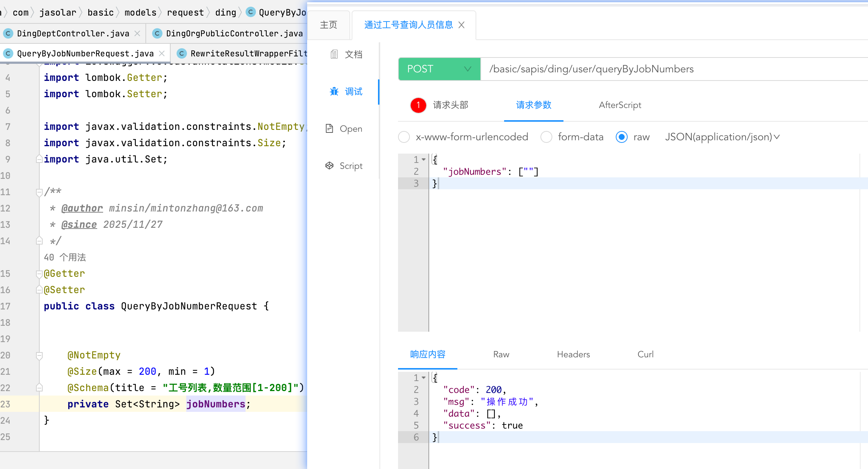
Task: Close the 通过工号查询人员信息 tab
Action: tap(461, 25)
